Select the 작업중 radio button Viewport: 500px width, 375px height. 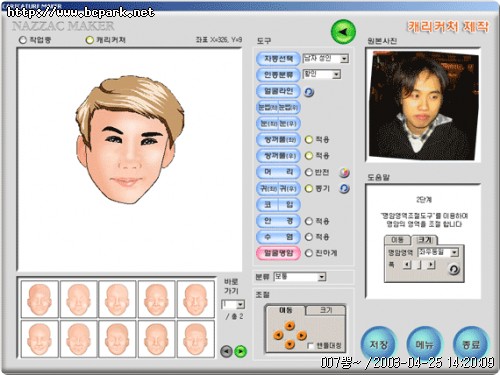click(x=22, y=40)
